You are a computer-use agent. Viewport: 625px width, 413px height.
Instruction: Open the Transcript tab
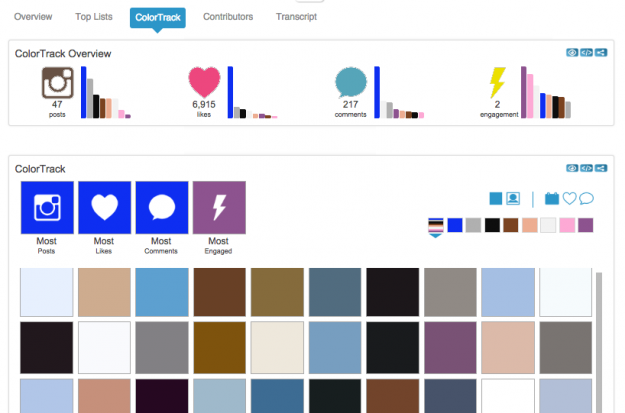[296, 17]
